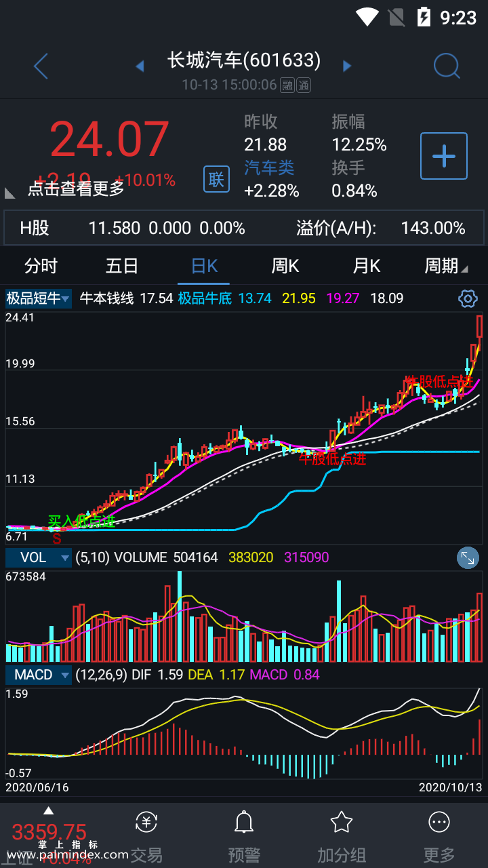
Task: Tap the 通 connect badge
Action: (304, 85)
